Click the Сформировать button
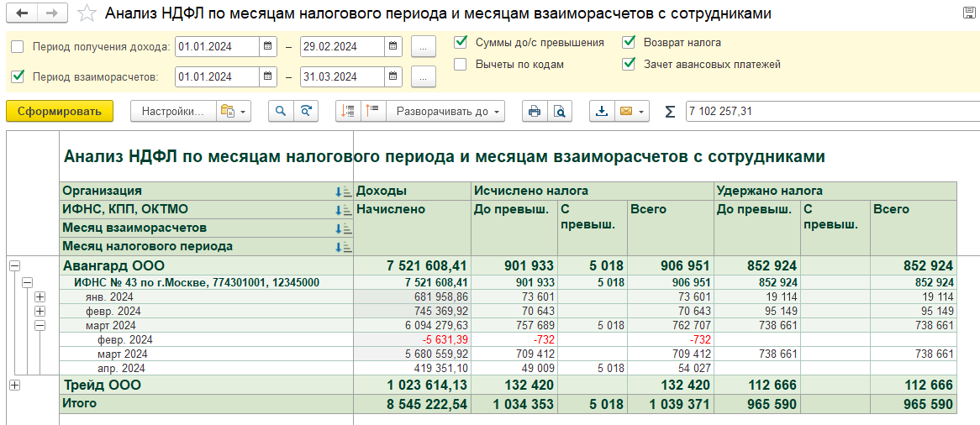The width and height of the screenshot is (980, 425). pyautogui.click(x=60, y=111)
